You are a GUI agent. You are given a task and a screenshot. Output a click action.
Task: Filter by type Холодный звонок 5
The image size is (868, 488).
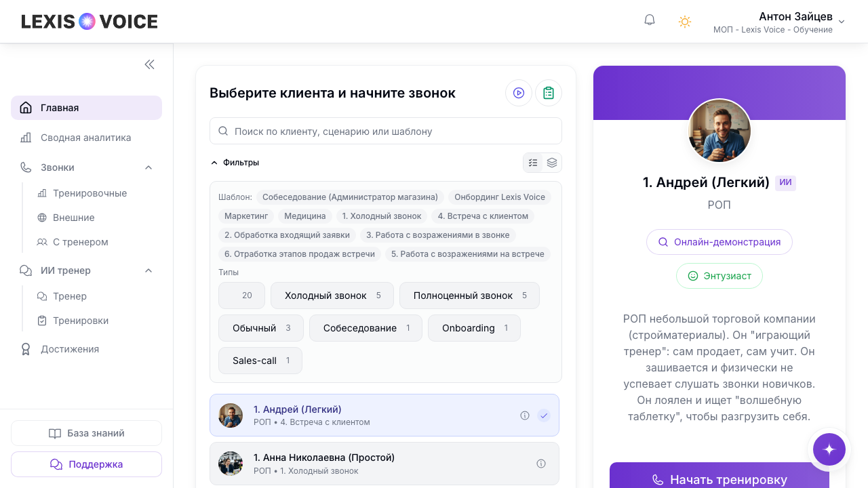point(332,296)
